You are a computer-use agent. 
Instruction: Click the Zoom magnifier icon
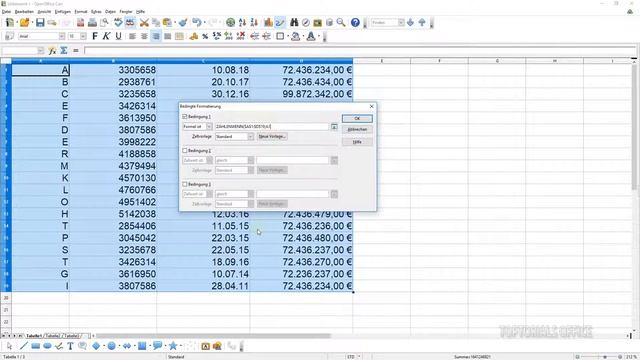(341, 22)
